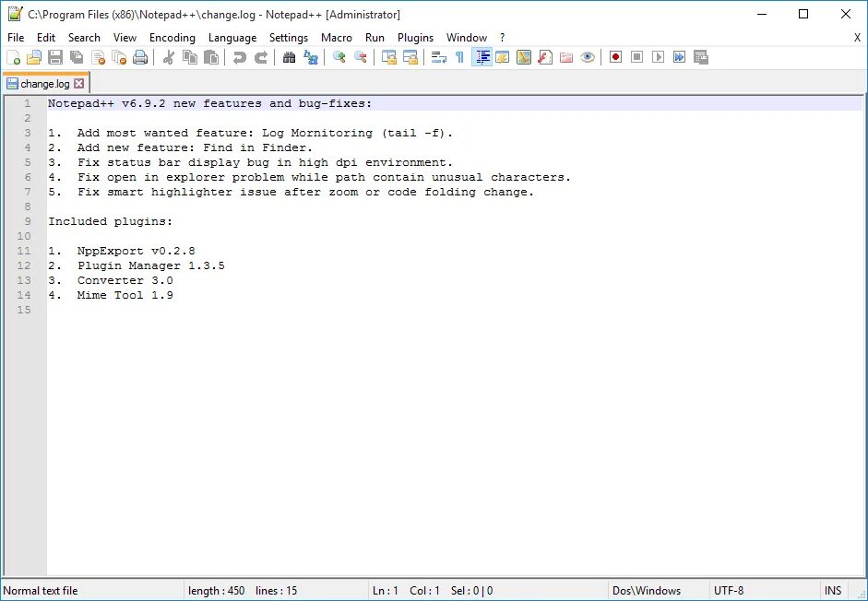The height and width of the screenshot is (601, 868).
Task: Save the current recorded macro icon
Action: (701, 57)
